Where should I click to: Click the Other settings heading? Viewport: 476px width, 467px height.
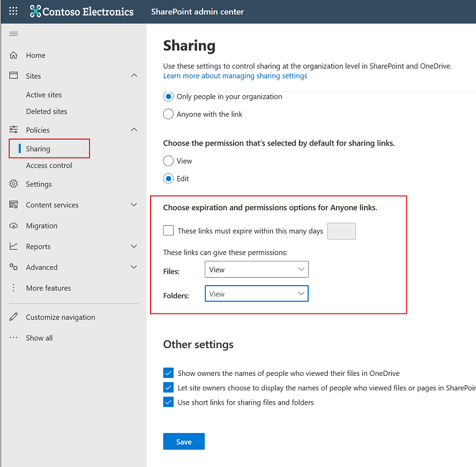pyautogui.click(x=198, y=344)
